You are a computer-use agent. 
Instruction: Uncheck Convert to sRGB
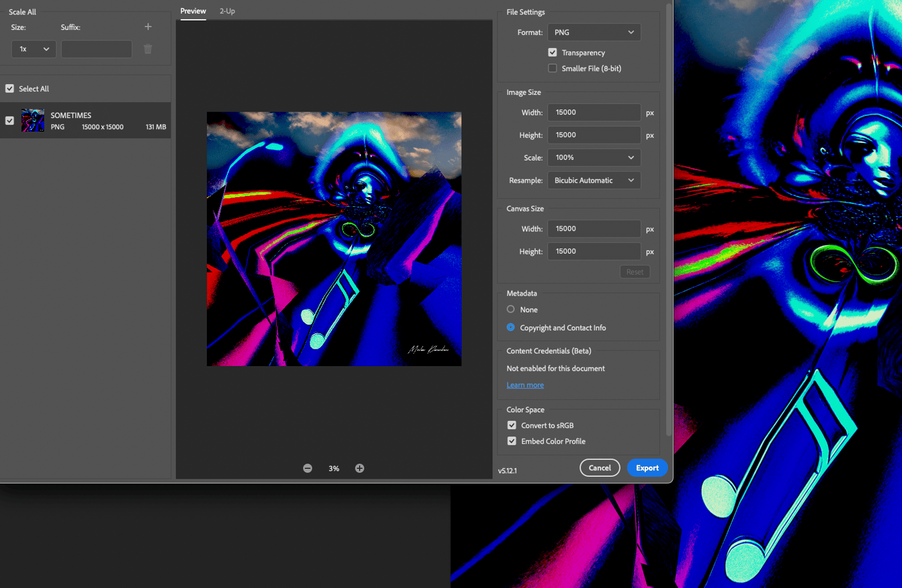[512, 425]
